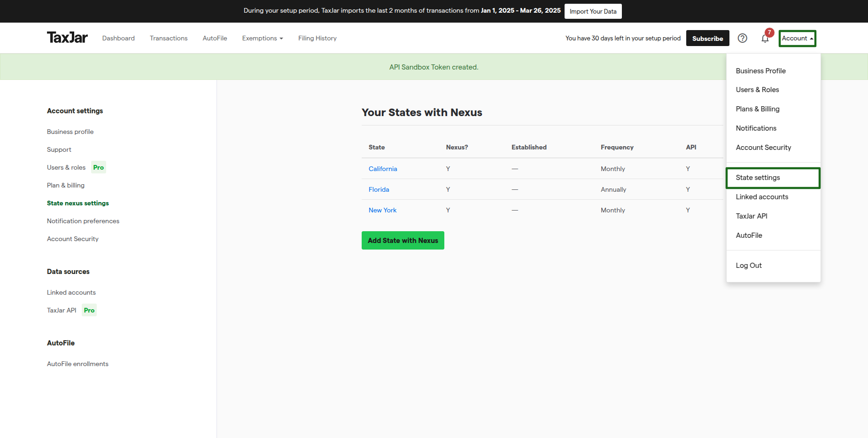This screenshot has height=438, width=868.
Task: Open Notification preferences in sidebar
Action: pyautogui.click(x=83, y=221)
